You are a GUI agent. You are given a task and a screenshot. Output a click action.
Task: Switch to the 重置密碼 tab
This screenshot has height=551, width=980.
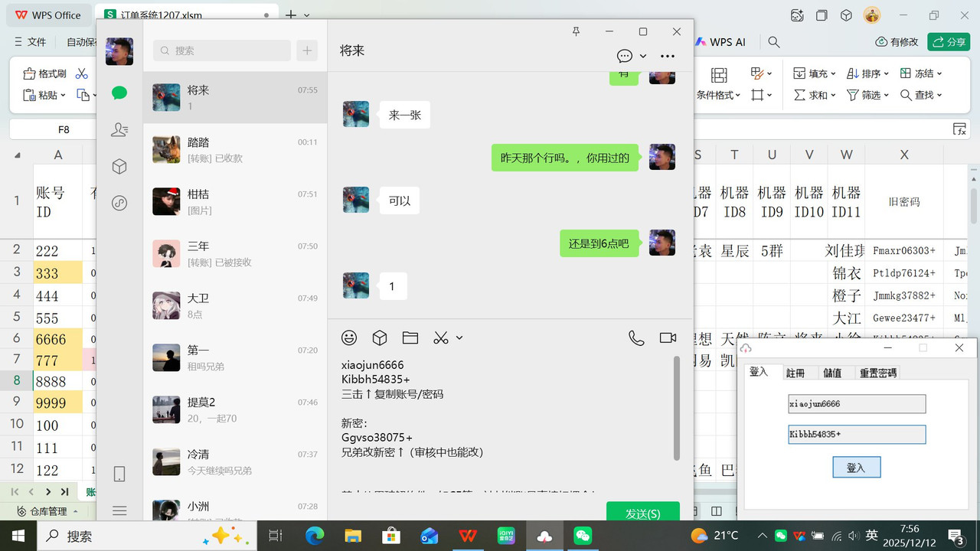pyautogui.click(x=877, y=373)
